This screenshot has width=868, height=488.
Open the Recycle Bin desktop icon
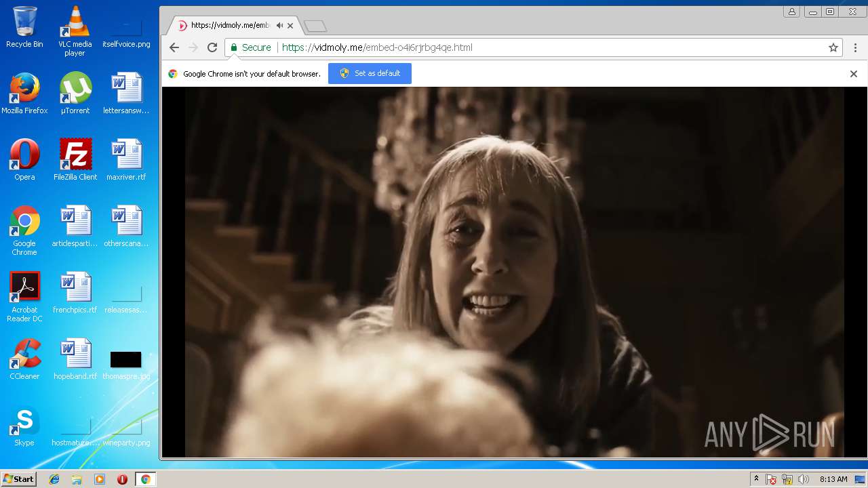click(x=24, y=27)
